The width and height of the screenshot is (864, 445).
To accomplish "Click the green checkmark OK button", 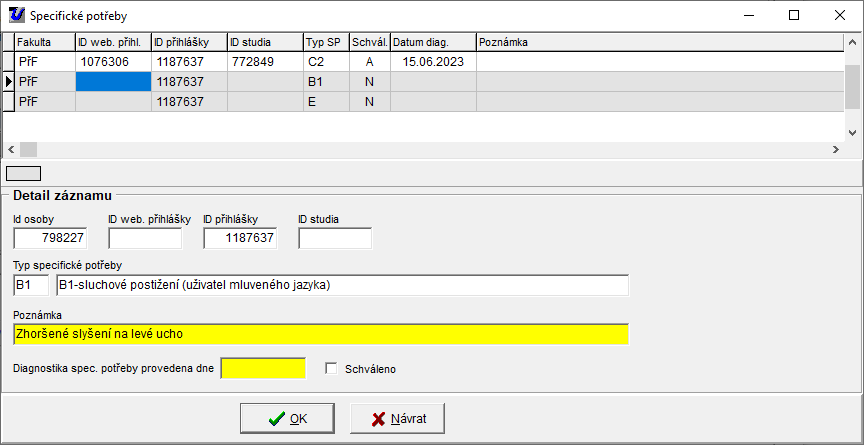I will tap(287, 418).
